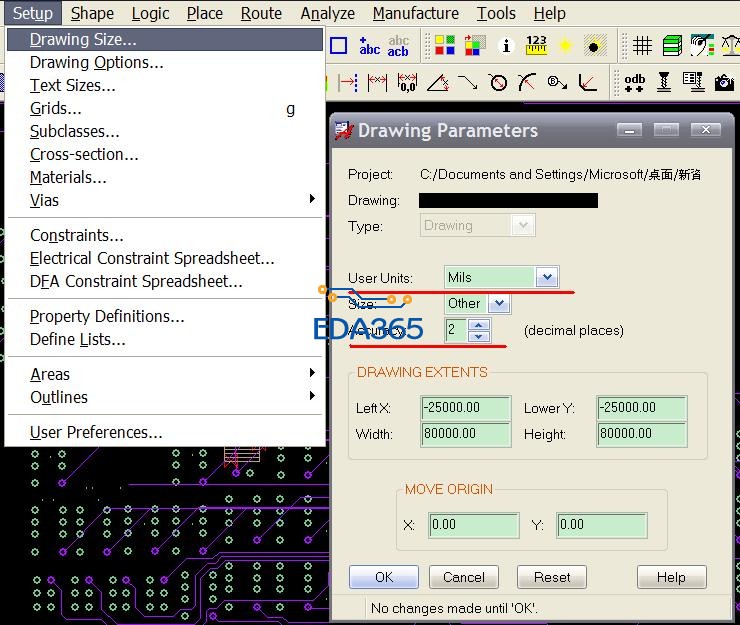Open User Preferences menu entry
The image size is (740, 625).
tap(165, 432)
